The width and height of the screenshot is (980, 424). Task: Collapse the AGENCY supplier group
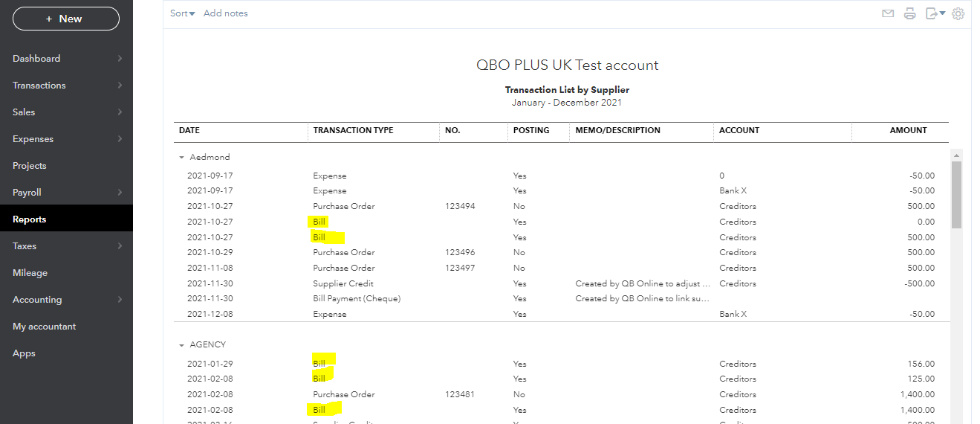point(181,345)
